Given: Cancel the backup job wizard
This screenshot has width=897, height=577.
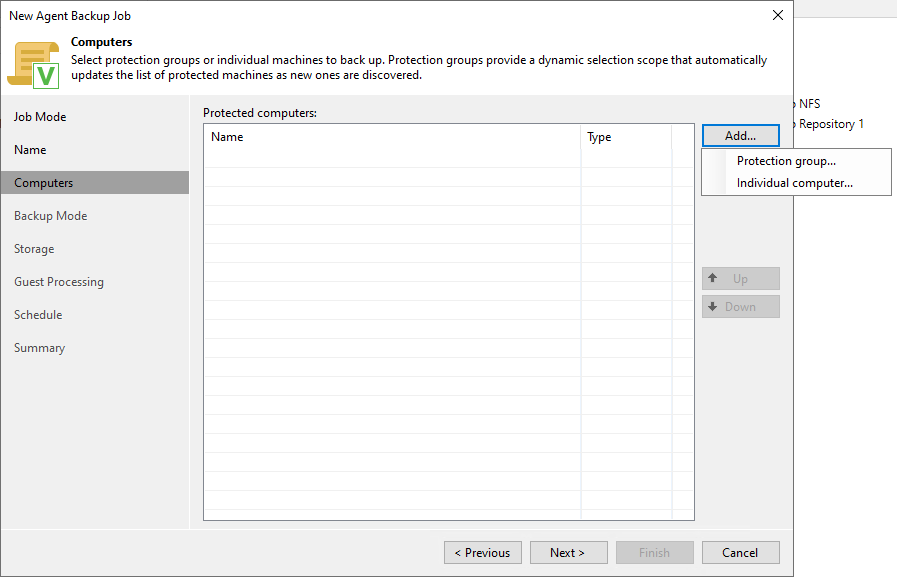Looking at the screenshot, I should tap(740, 553).
